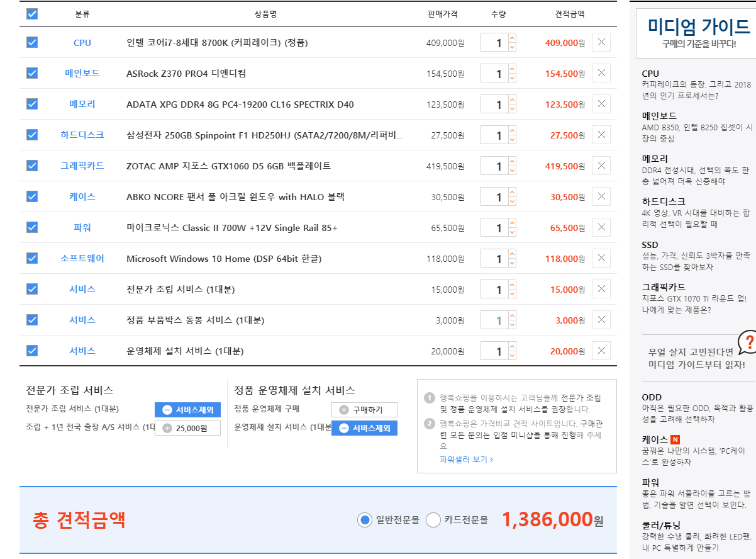This screenshot has height=559, width=756.
Task: Click the question mark guide icon
Action: point(747,342)
